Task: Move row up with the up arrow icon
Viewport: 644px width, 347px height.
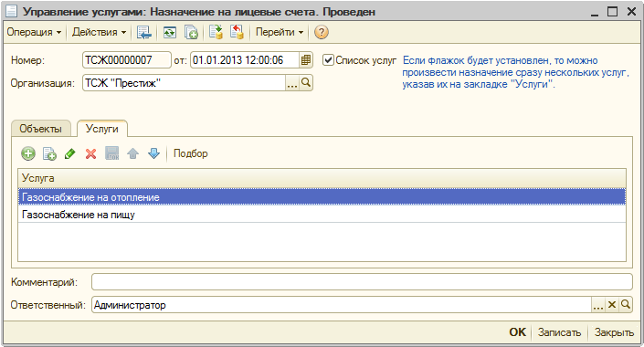Action: [x=132, y=153]
